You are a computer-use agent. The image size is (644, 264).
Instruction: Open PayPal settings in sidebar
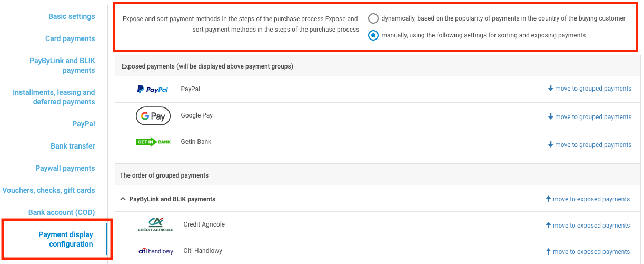click(84, 124)
